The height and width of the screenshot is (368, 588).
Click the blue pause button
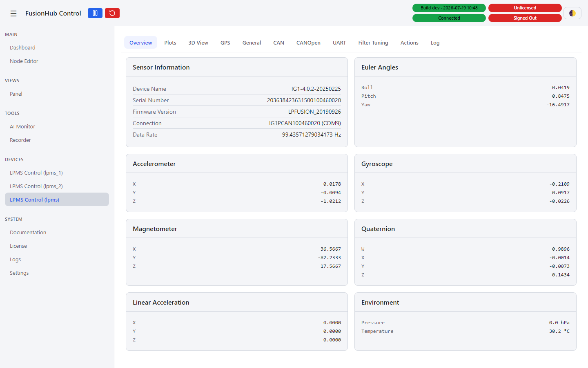(x=95, y=13)
